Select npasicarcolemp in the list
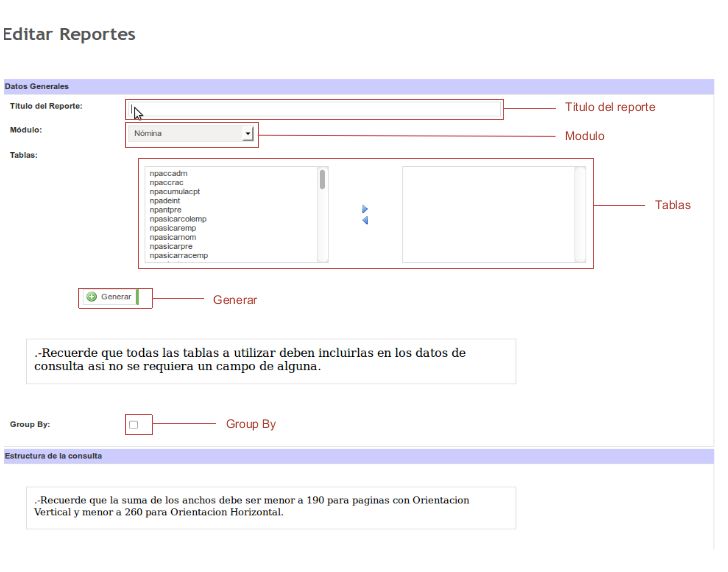Screen dimensions: 728x572 [177, 219]
